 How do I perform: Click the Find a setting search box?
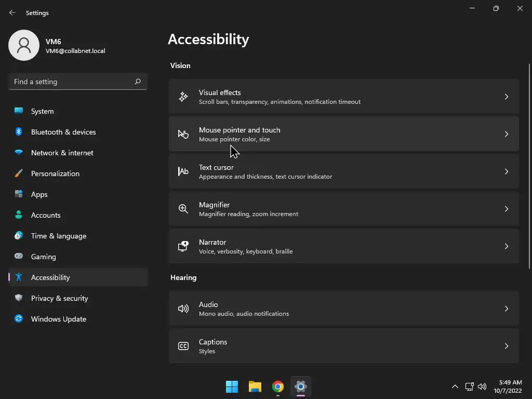point(72,82)
